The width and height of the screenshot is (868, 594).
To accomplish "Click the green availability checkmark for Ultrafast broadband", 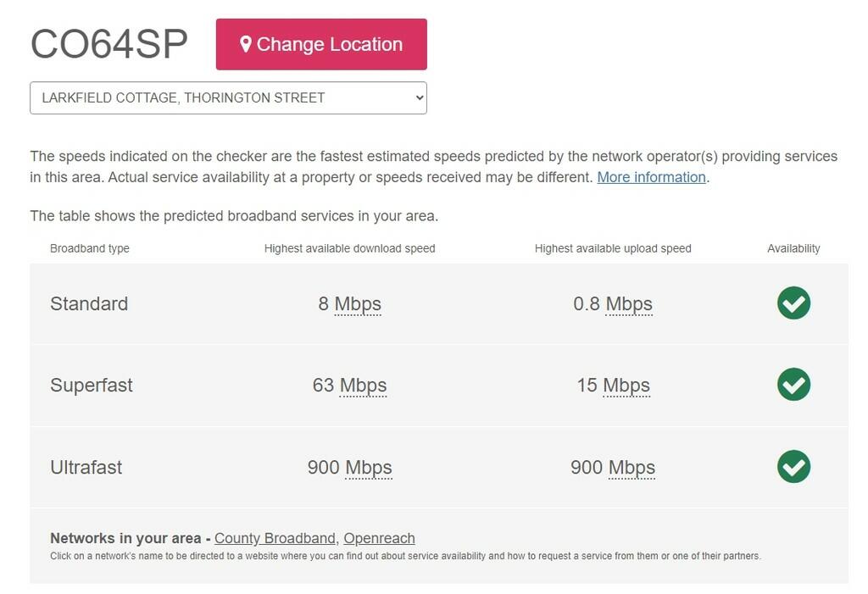I will 793,467.
